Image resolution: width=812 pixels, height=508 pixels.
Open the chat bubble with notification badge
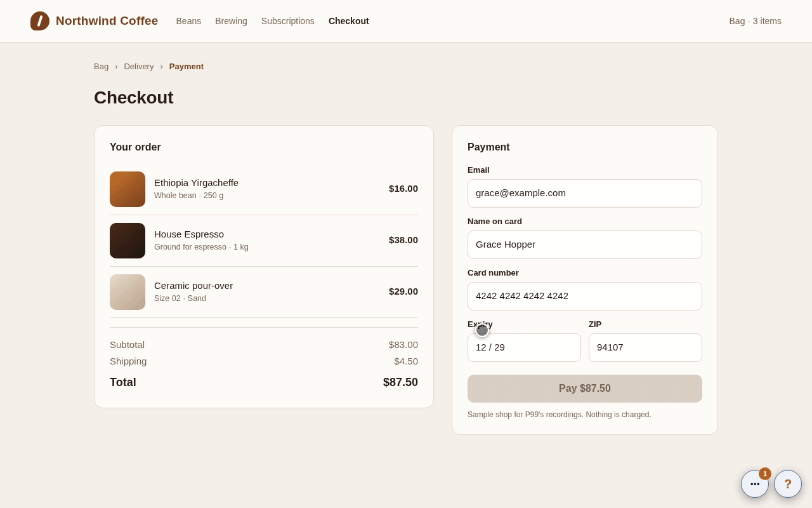click(755, 484)
